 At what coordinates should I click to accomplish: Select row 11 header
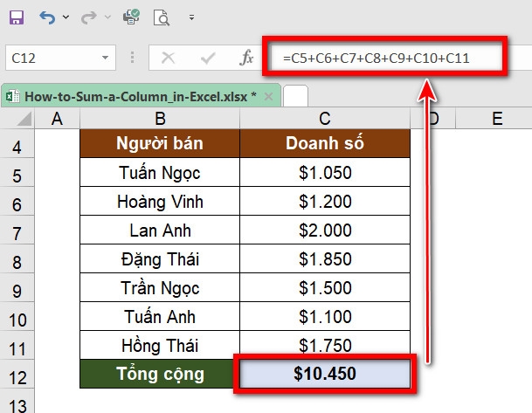(x=17, y=345)
